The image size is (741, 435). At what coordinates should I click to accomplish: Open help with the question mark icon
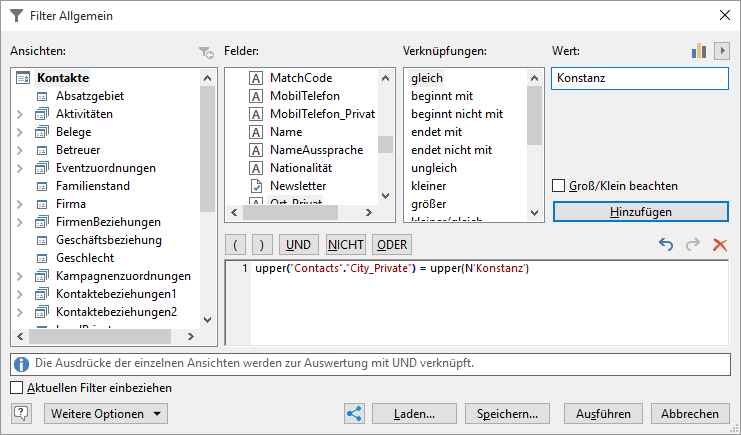23,413
